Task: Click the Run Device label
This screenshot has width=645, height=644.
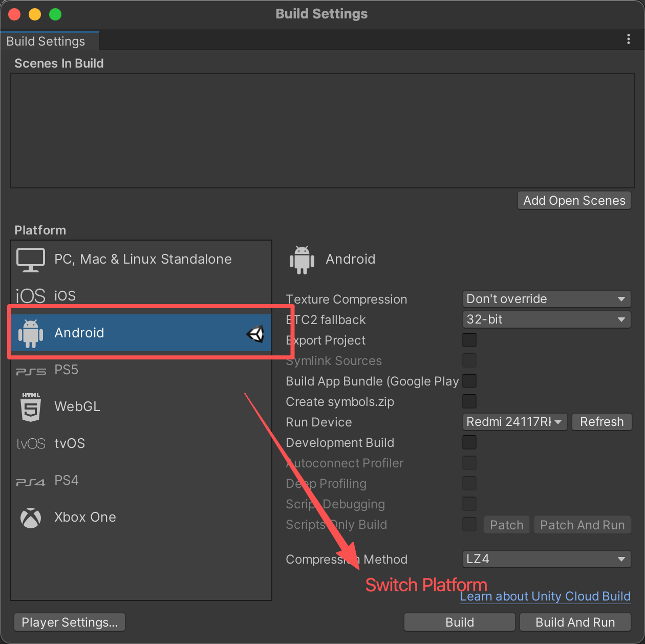Action: (319, 422)
